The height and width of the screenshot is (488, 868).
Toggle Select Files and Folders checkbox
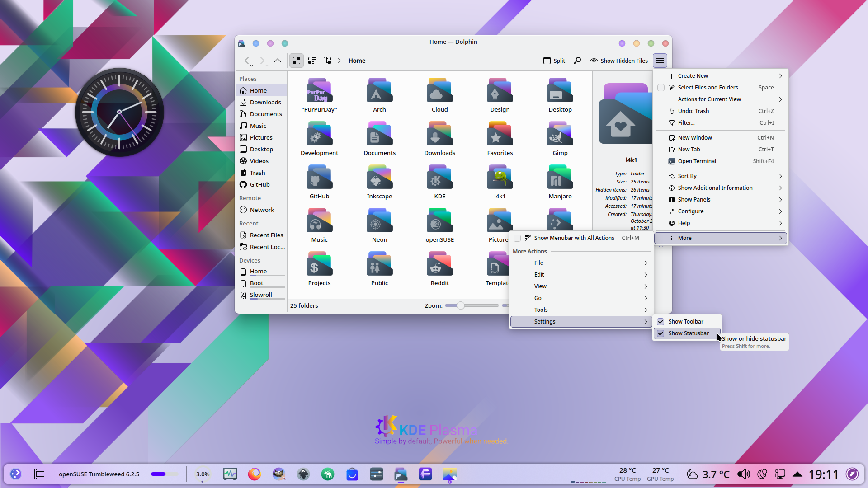[x=661, y=88]
